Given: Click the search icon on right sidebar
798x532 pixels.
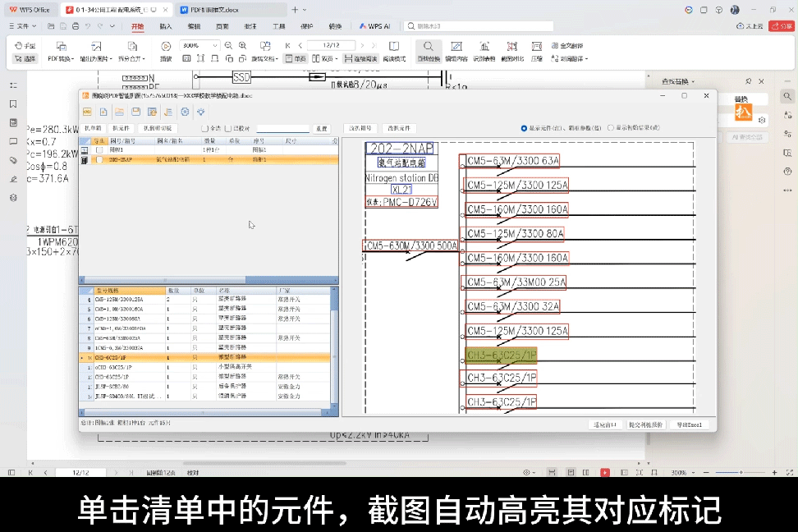Looking at the screenshot, I should 787,96.
